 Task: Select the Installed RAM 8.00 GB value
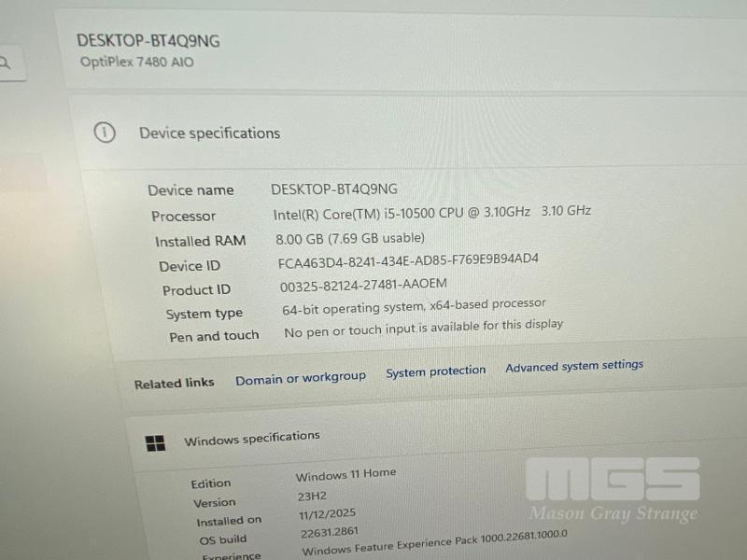pos(349,238)
